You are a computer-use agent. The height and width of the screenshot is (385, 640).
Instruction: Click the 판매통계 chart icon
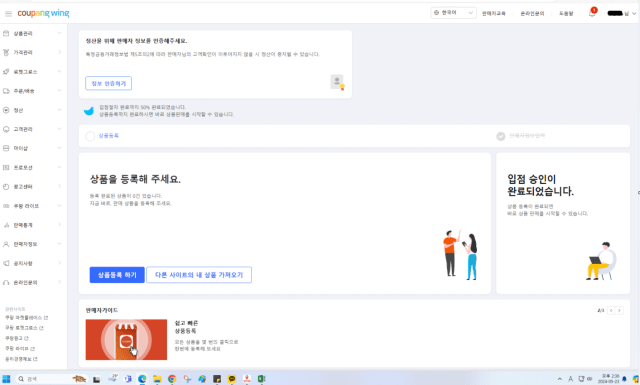(x=6, y=225)
